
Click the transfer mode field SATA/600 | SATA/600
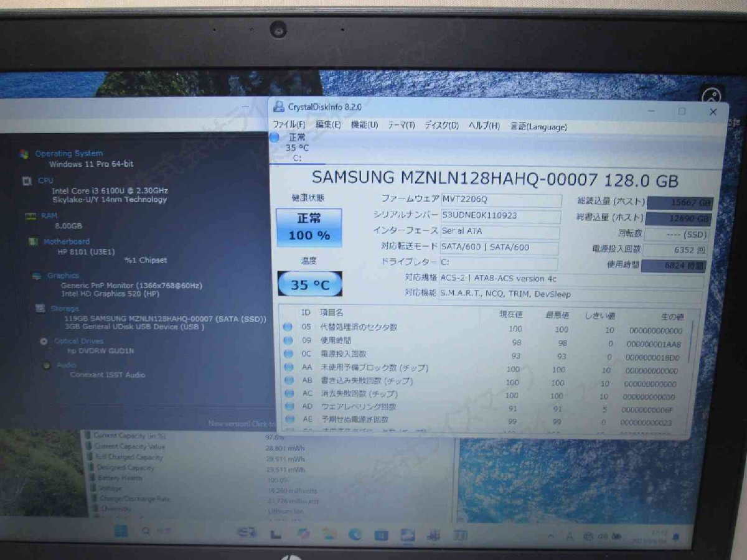(499, 248)
